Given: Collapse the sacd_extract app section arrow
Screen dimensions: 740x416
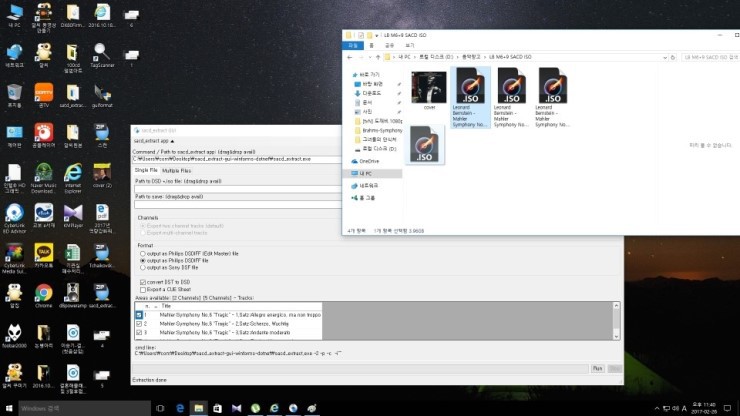Looking at the screenshot, I should (172, 141).
